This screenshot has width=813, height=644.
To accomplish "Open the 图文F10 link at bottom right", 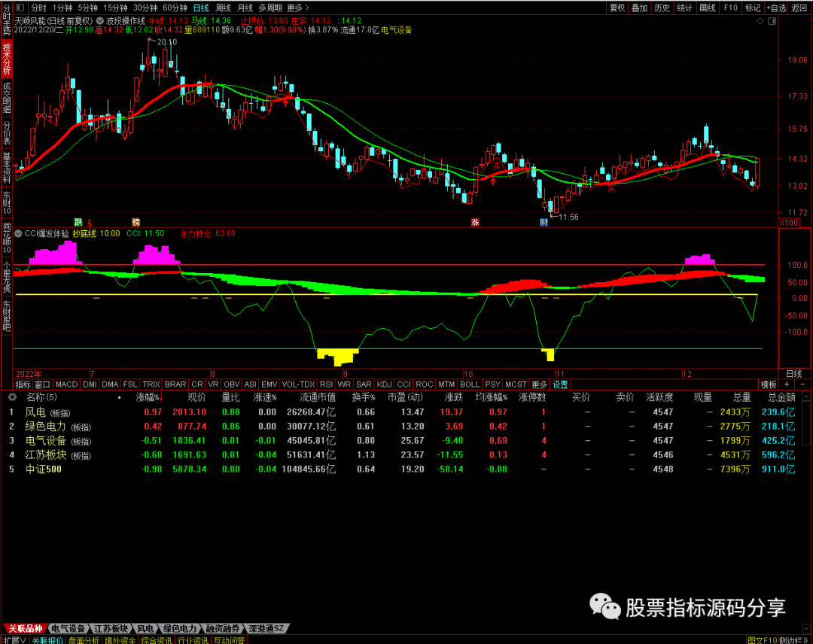I will [762, 639].
